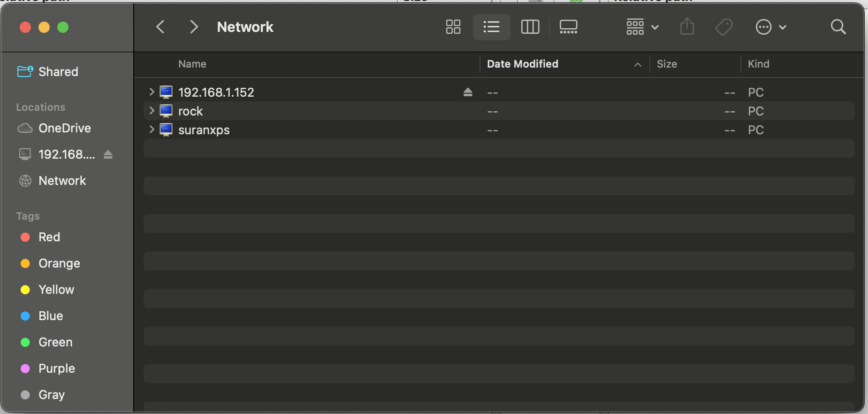The width and height of the screenshot is (868, 414).
Task: Sort by the Date Modified column
Action: pyautogui.click(x=523, y=64)
